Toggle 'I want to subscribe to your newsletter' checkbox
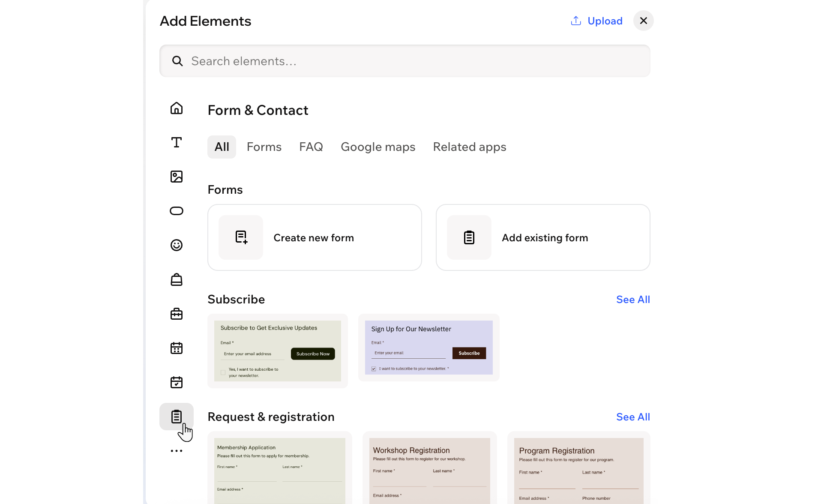This screenshot has width=815, height=504. coord(374,369)
